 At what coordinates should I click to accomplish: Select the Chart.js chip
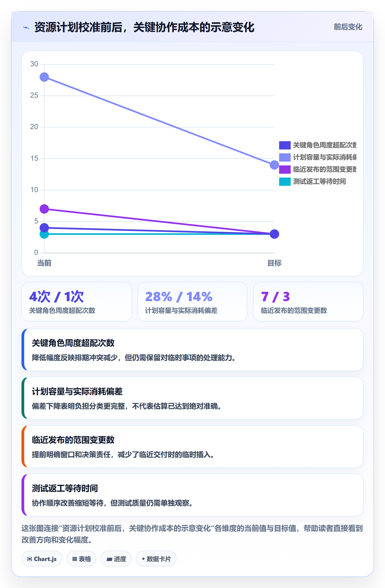pos(42,559)
